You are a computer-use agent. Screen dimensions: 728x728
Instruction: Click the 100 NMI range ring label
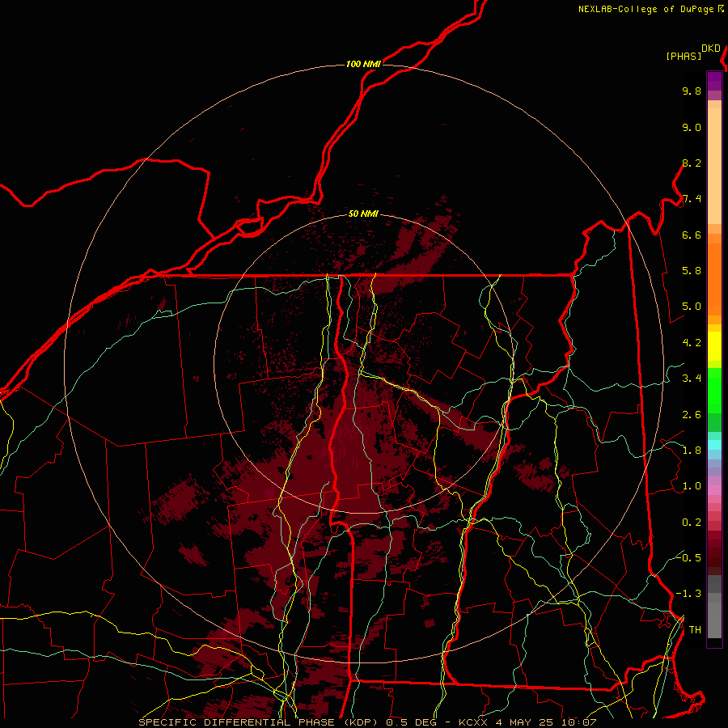[363, 64]
